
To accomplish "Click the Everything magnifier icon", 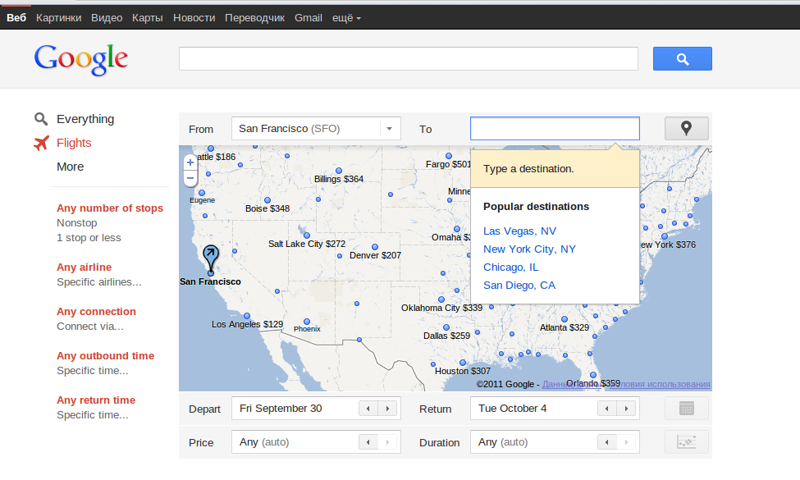I will [x=41, y=119].
